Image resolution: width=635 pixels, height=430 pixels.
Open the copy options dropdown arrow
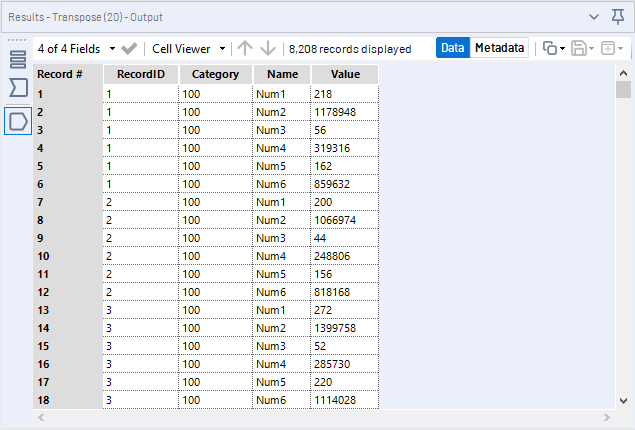pos(563,49)
